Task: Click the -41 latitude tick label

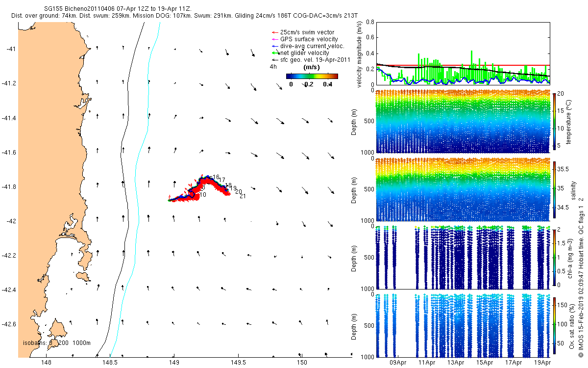Action: click(x=10, y=49)
